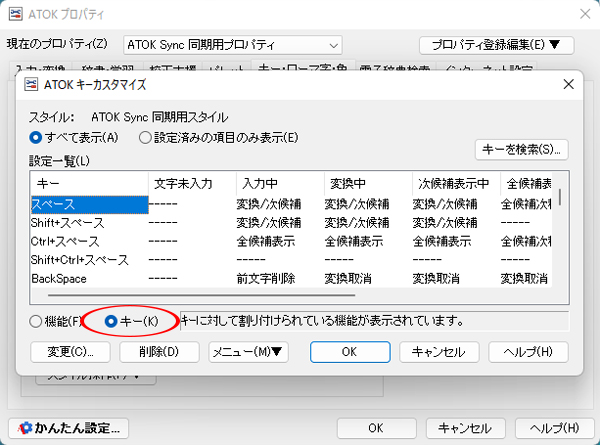
Task: Select the Ctrl+スペース row
Action: [291, 241]
